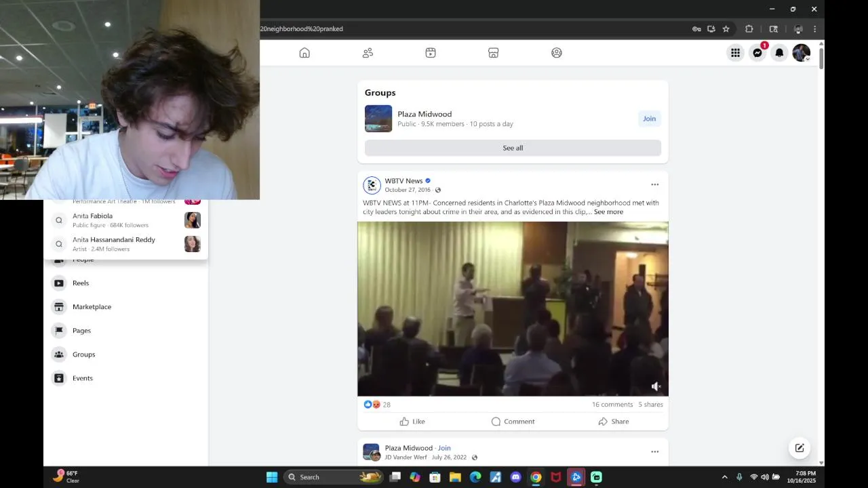Open the Groups tab icon in top bar

[557, 53]
